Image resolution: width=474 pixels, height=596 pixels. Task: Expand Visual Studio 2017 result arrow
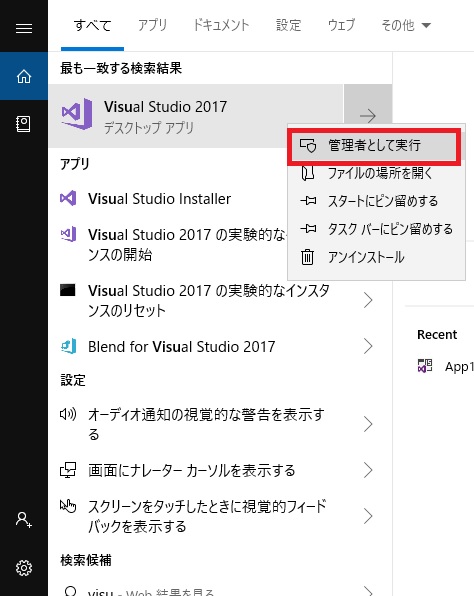[368, 116]
